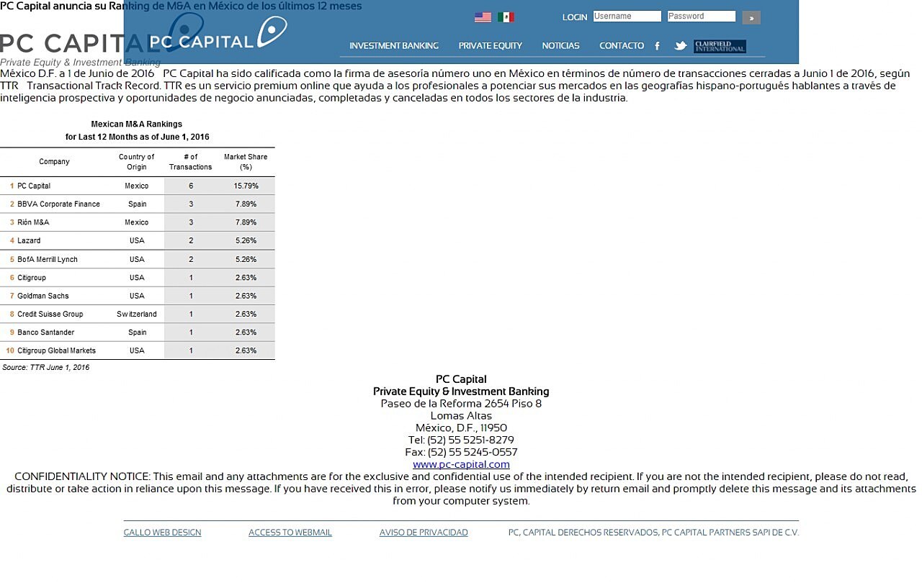922x588 pixels.
Task: Click the Banco Santander row
Action: tap(138, 333)
